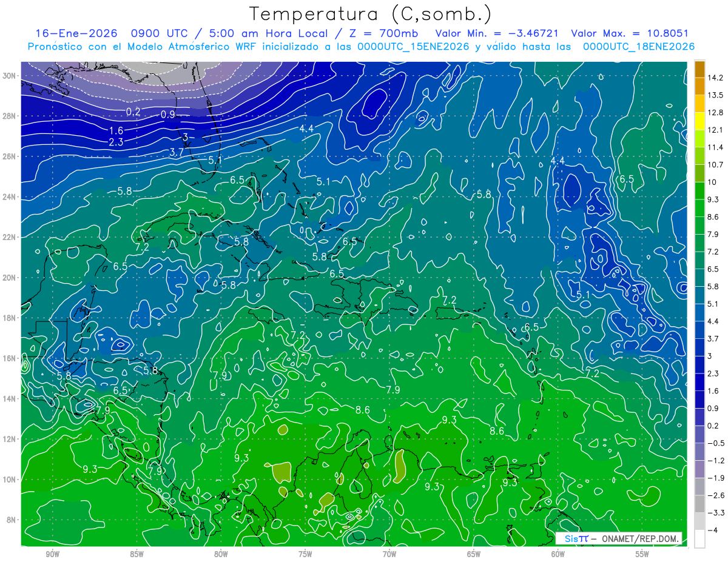The height and width of the screenshot is (562, 728).
Task: Click the latitude axis label "14N"
Action: [x=10, y=398]
